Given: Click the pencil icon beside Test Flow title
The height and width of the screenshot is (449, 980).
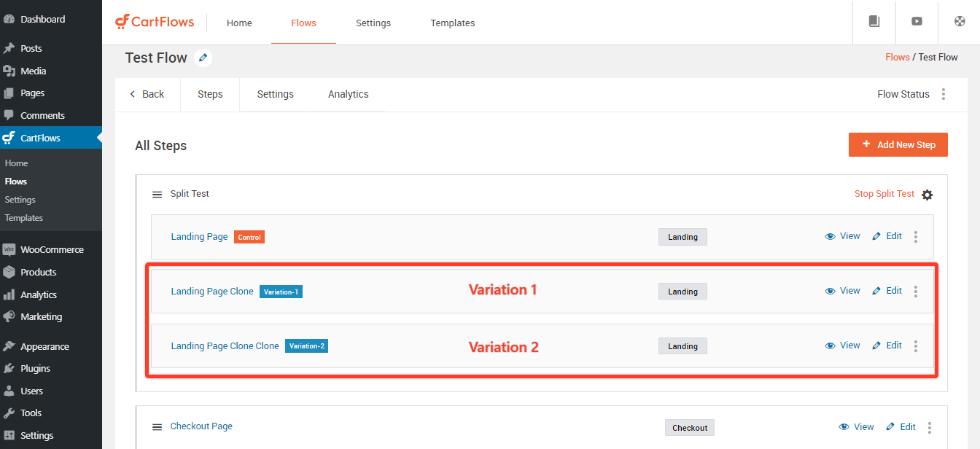Looking at the screenshot, I should click(203, 58).
